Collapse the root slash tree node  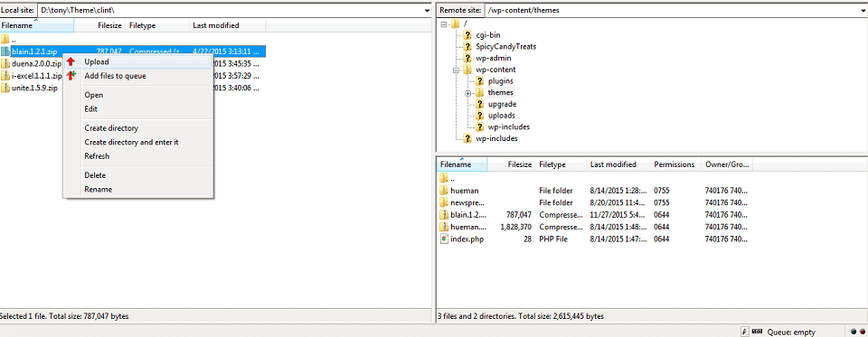(444, 23)
